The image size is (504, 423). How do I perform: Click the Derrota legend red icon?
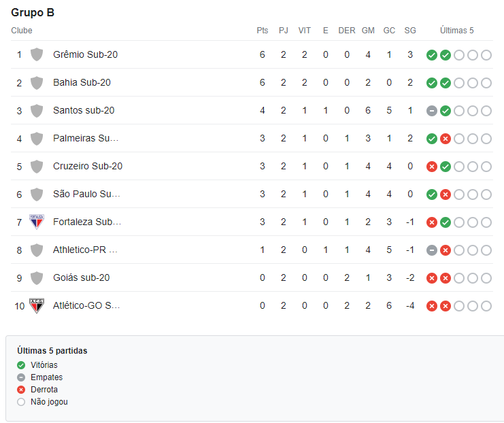21,390
